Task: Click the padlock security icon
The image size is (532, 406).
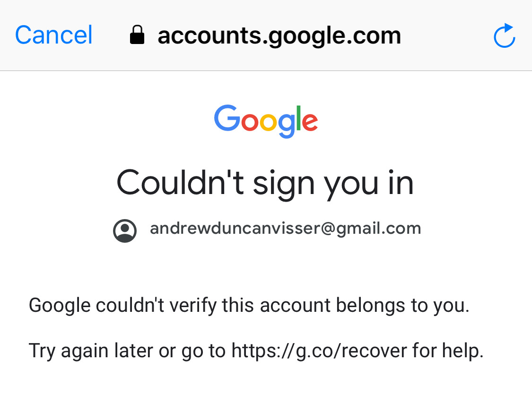Action: click(137, 35)
